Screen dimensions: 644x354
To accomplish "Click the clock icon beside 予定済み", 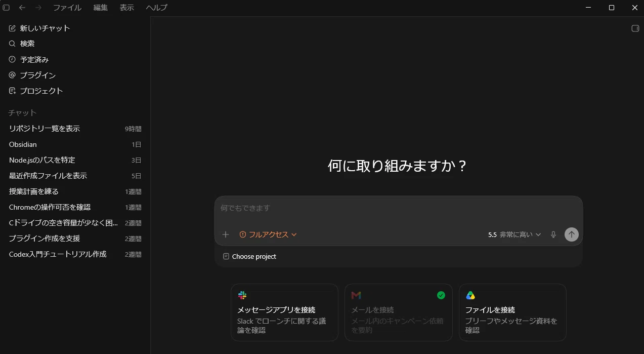I will click(13, 59).
